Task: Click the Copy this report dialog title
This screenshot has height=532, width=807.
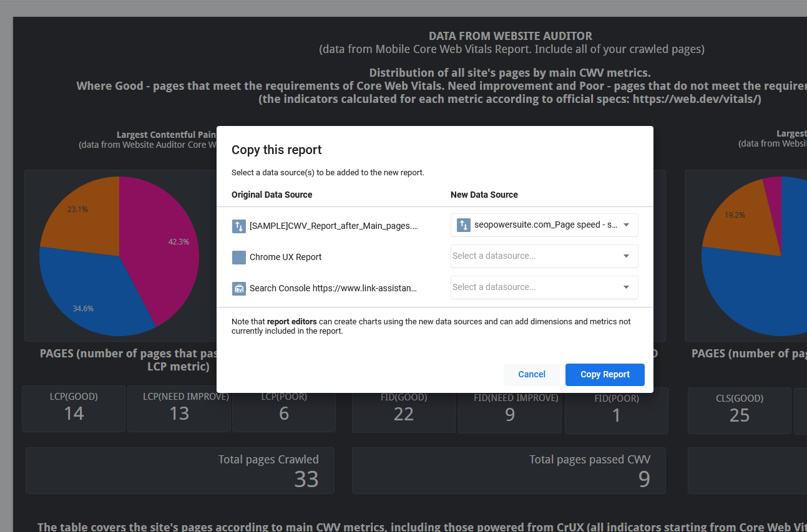Action: (x=276, y=150)
